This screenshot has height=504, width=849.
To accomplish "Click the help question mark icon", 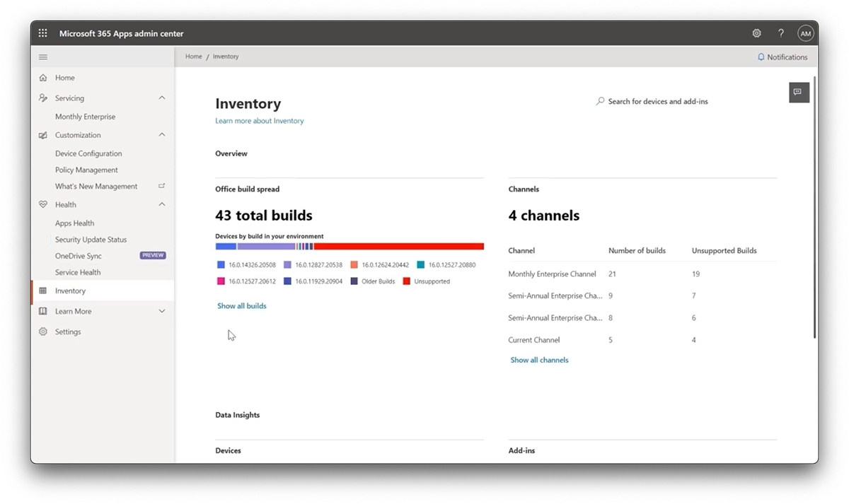I will click(x=781, y=33).
